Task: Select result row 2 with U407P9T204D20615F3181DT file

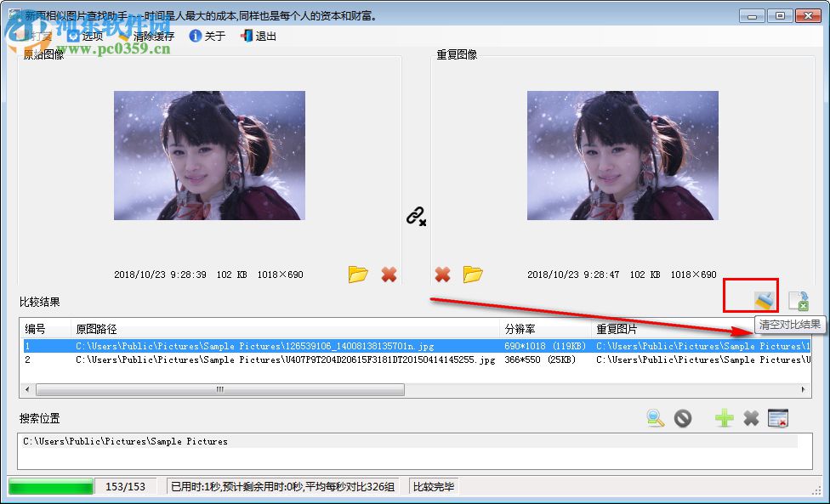Action: [x=255, y=360]
